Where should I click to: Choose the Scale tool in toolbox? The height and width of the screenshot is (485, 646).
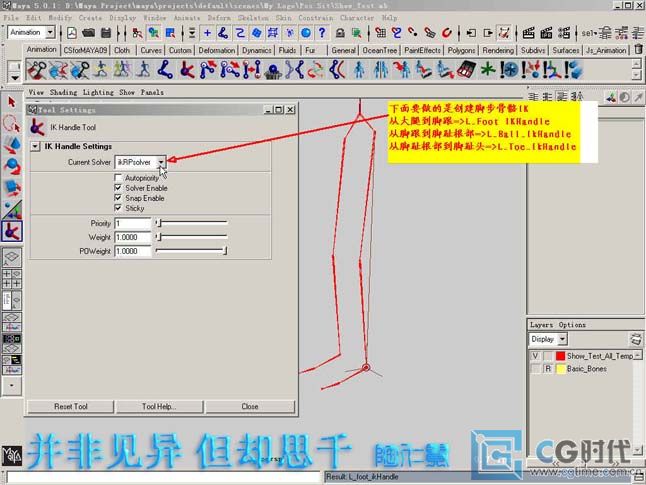(12, 187)
